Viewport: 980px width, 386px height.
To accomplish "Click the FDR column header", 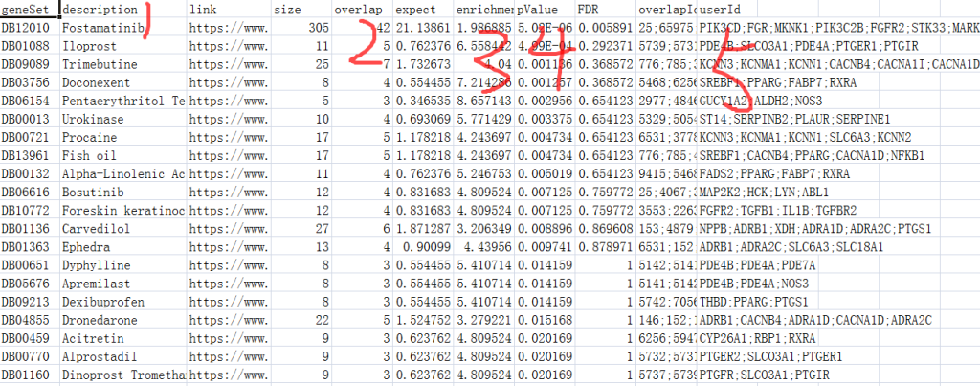I will 605,10.
